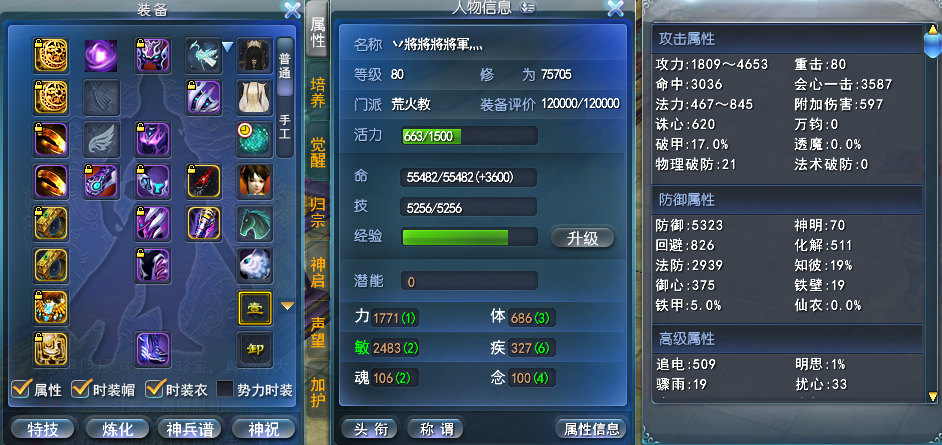Viewport: 942px width, 445px height.
Task: Select the purple boots equipment icon
Action: click(x=153, y=350)
